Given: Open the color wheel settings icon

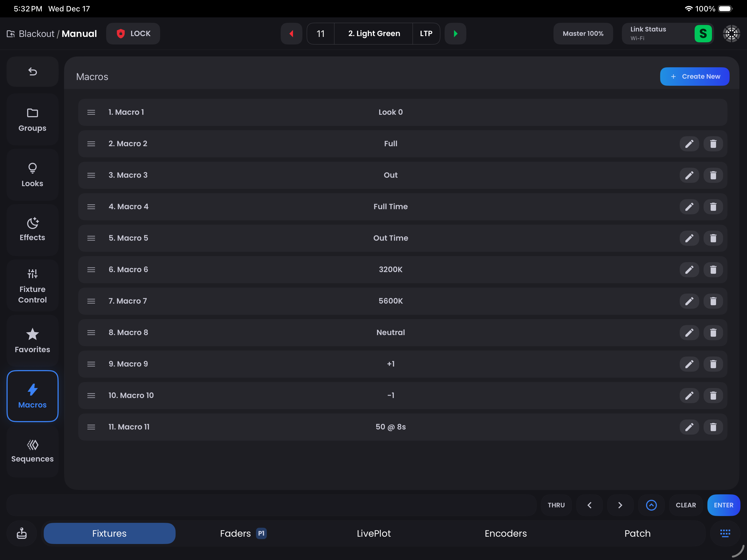Looking at the screenshot, I should (x=731, y=33).
